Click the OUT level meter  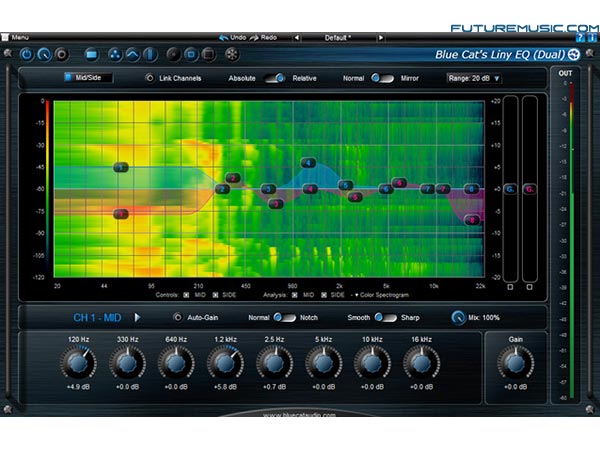tap(572, 240)
